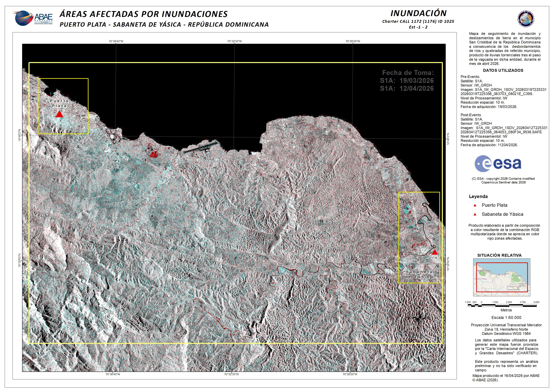Click the red triangle marker at Sabaneta de Yásica
Image resolution: width=555 pixels, height=392 pixels.
click(435, 253)
